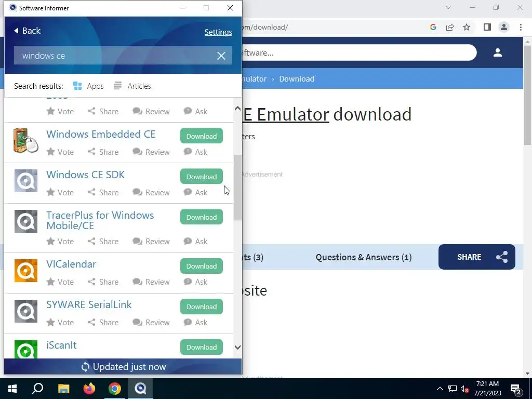
Task: Click the Chrome share page icon
Action: pos(450,27)
